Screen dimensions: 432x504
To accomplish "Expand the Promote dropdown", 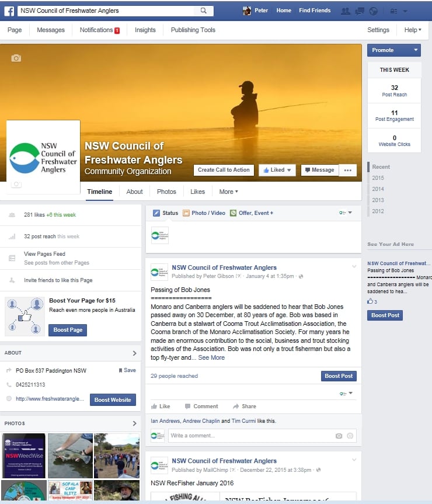I will pyautogui.click(x=416, y=50).
